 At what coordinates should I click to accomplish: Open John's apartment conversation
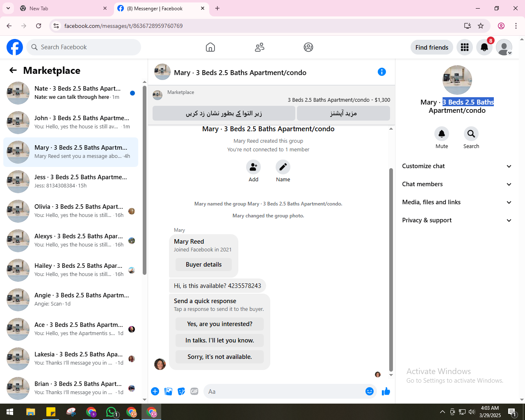71,123
